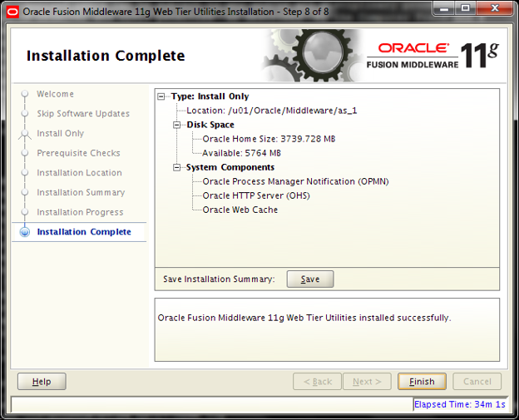This screenshot has width=519, height=420.
Task: Select Prerequisite Checks step
Action: click(x=78, y=153)
